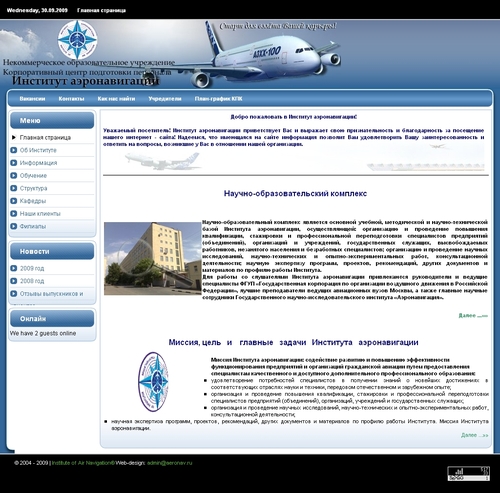
Task: Open Institute of Air Navigation footer link
Action: [x=83, y=463]
